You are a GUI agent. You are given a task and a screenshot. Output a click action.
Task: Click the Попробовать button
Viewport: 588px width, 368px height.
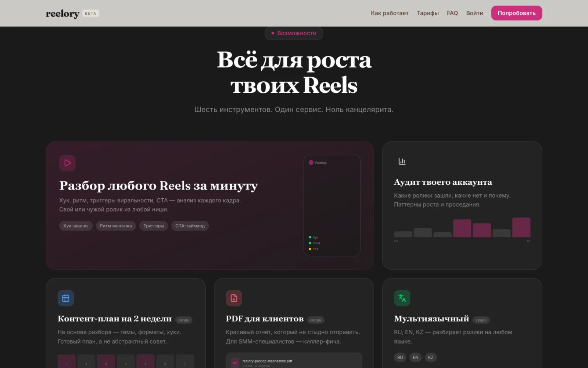click(x=516, y=13)
